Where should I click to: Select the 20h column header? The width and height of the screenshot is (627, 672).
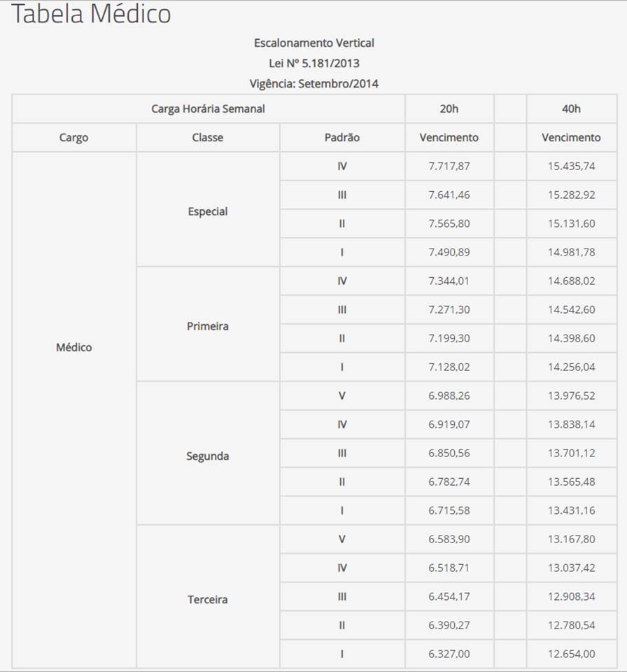[x=449, y=108]
